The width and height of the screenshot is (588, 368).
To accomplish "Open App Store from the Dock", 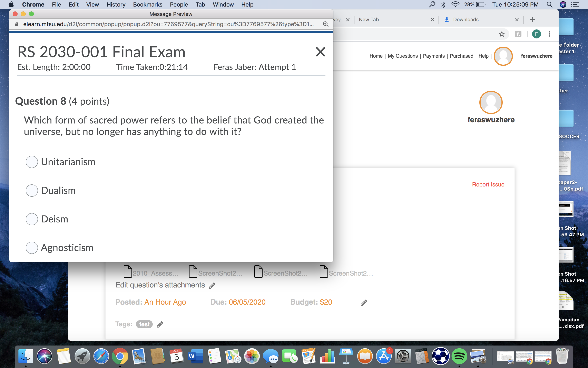I will (384, 356).
